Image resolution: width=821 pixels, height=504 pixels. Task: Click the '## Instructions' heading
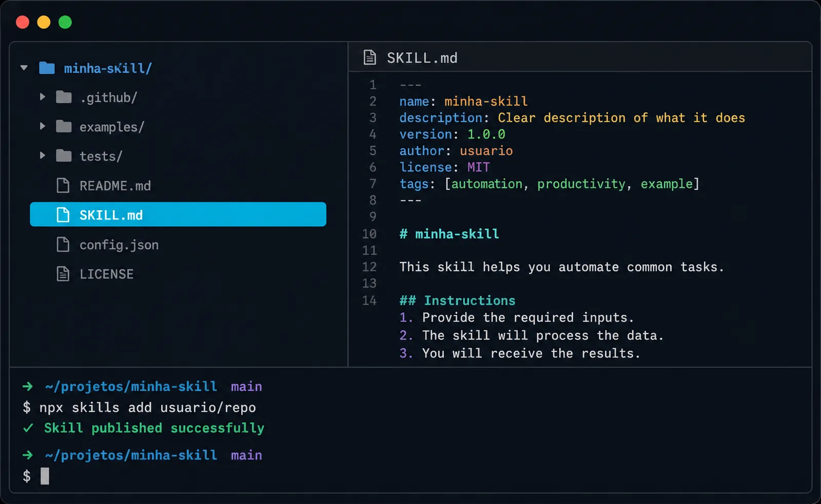[457, 300]
